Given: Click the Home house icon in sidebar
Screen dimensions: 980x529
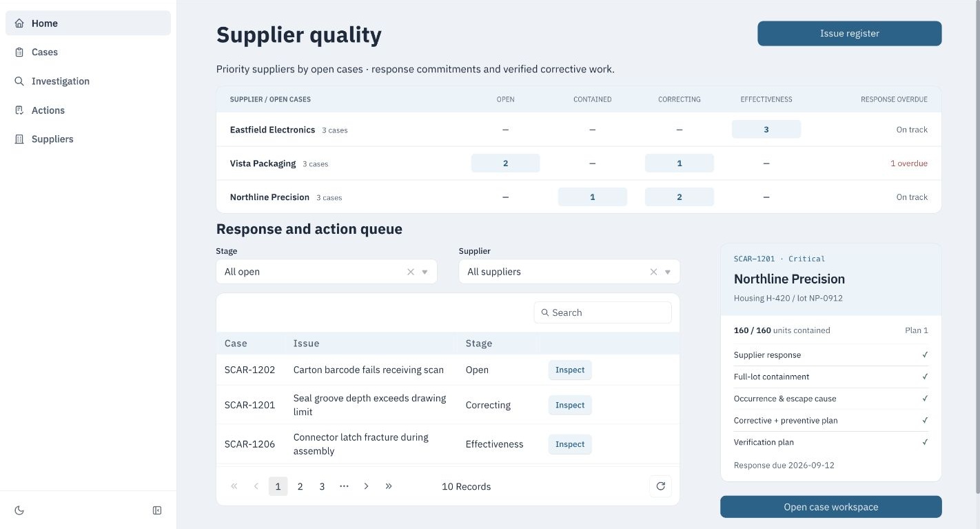Looking at the screenshot, I should tap(19, 23).
